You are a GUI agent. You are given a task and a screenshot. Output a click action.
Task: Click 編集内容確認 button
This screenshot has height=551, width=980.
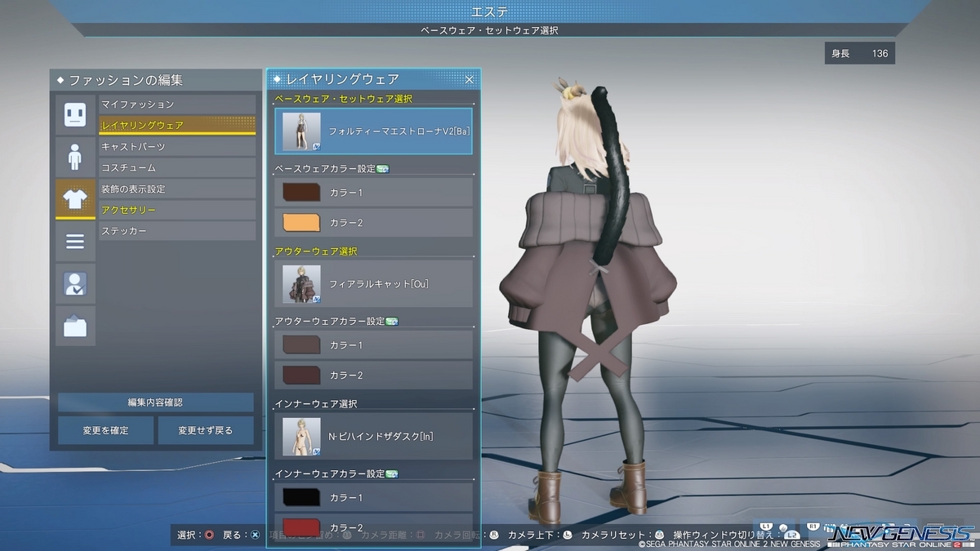(x=155, y=402)
